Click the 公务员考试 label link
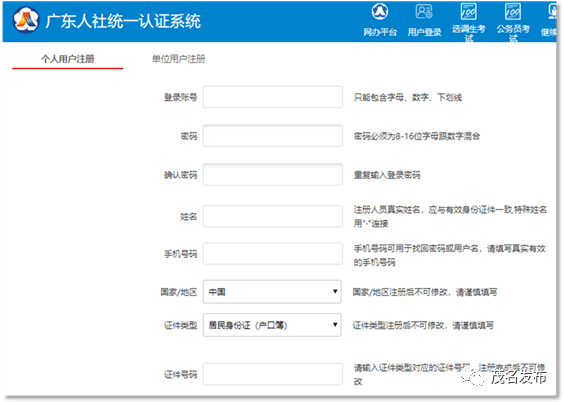564x402 pixels. click(x=513, y=33)
